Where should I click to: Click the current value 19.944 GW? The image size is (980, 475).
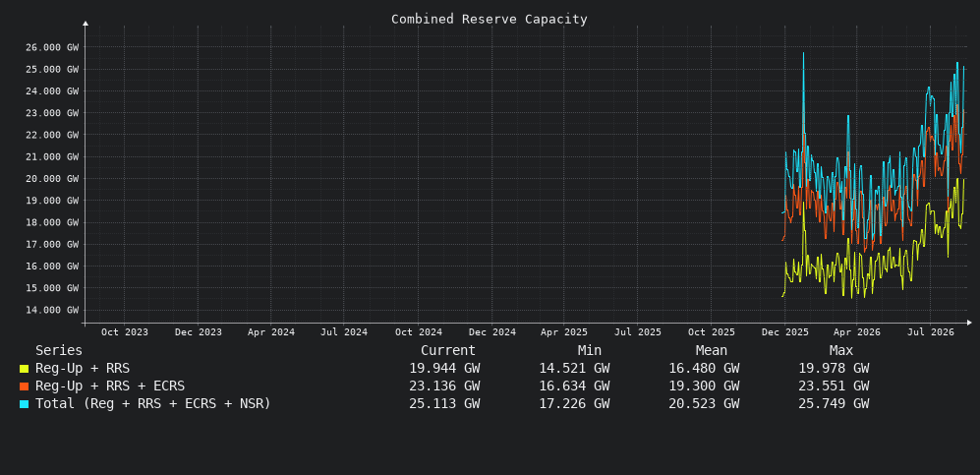(x=444, y=369)
